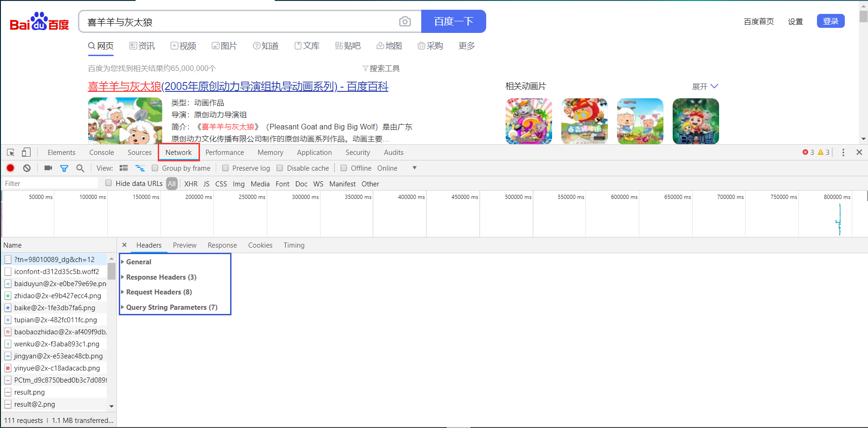
Task: Switch to the Application tab
Action: (x=315, y=152)
